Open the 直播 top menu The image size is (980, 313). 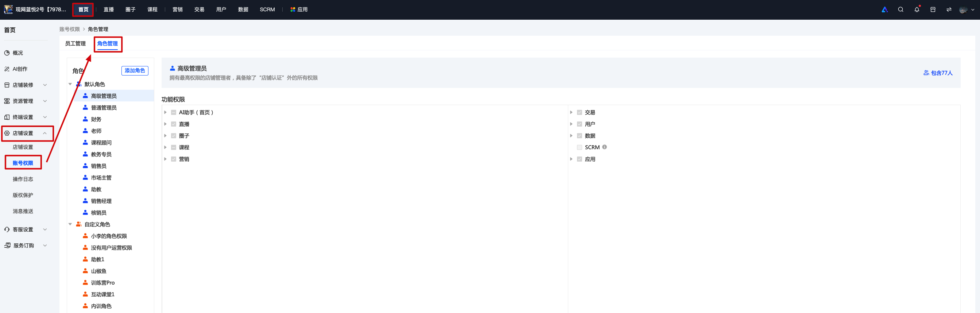click(x=108, y=9)
